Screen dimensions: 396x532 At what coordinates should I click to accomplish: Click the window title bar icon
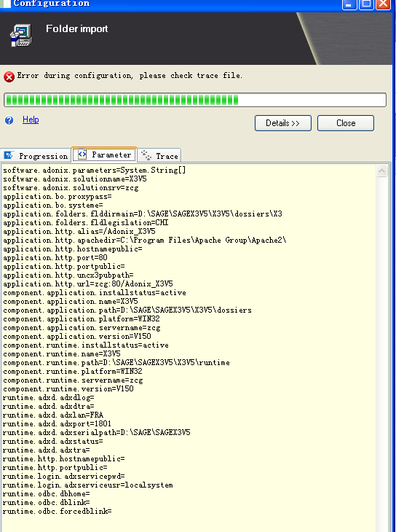(x=5, y=4)
